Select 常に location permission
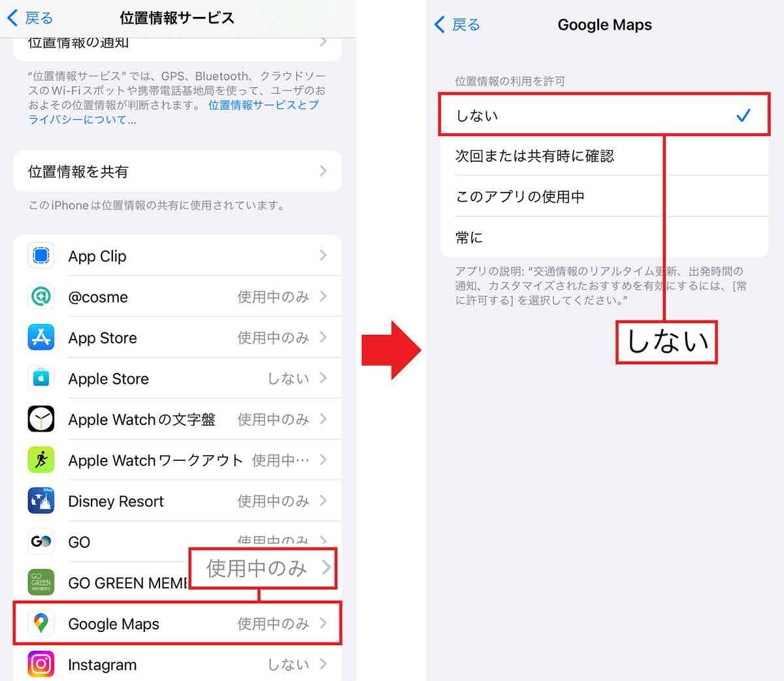The width and height of the screenshot is (784, 681). [604, 237]
